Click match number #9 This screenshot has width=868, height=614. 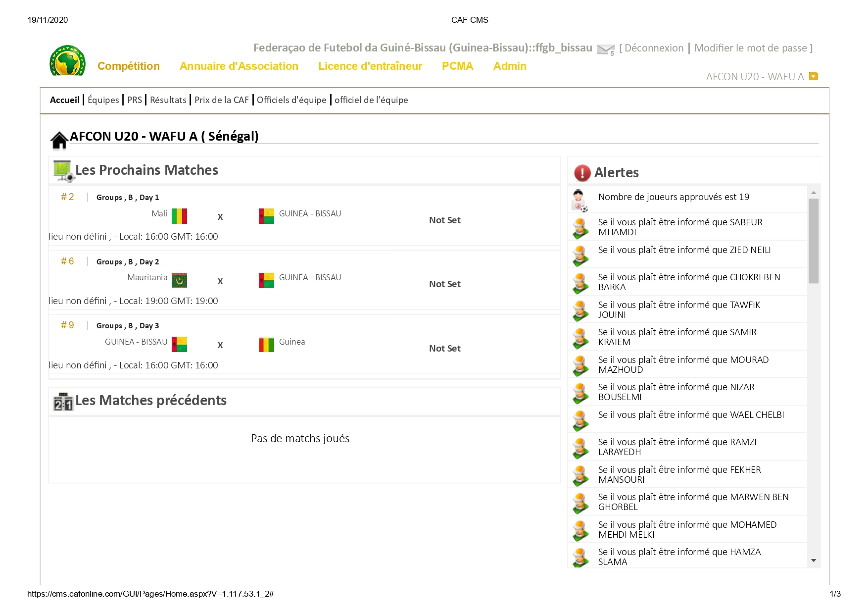67,325
